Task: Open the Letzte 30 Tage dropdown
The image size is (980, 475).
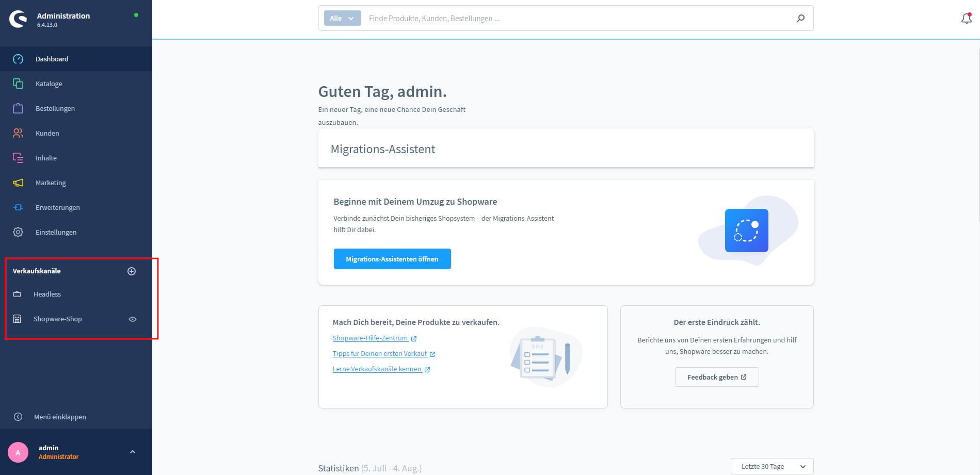Action: coord(772,466)
